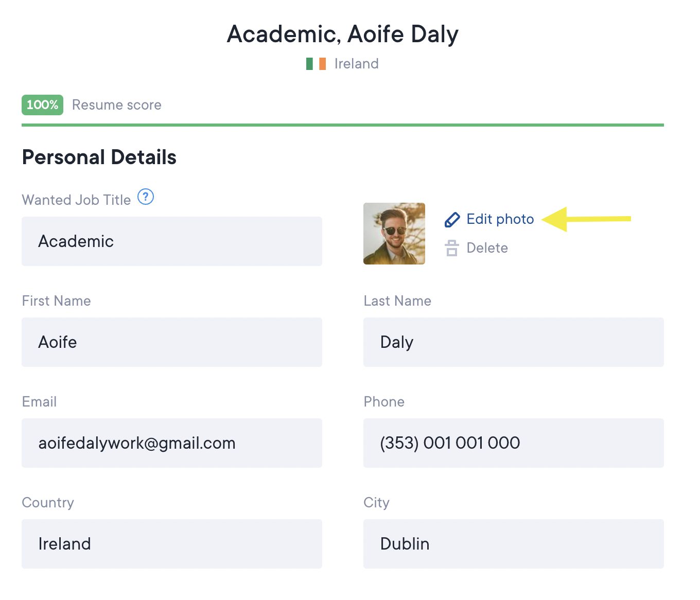Select the Email field with aoifedalywork@gmail.com

point(171,443)
